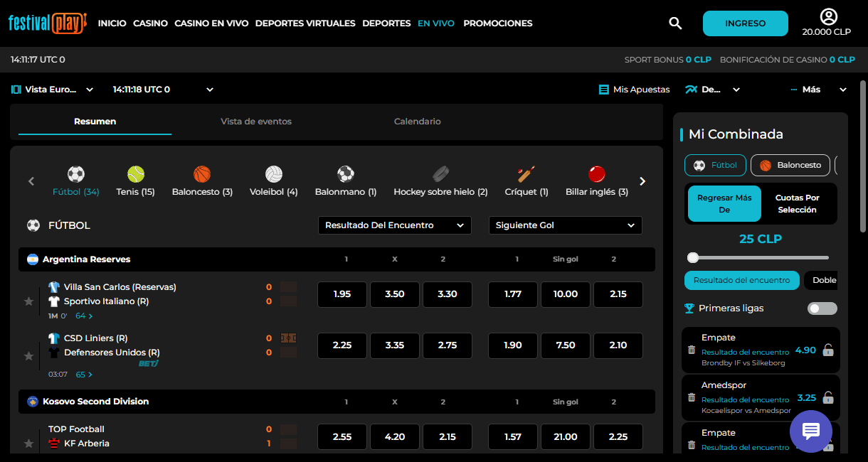Image resolution: width=868 pixels, height=462 pixels.
Task: Lock the Amedspor 3.25 selection
Action: [x=827, y=397]
